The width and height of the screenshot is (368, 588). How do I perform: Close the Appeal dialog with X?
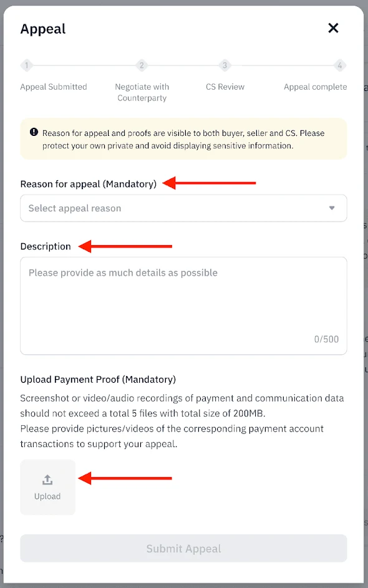[x=333, y=28]
